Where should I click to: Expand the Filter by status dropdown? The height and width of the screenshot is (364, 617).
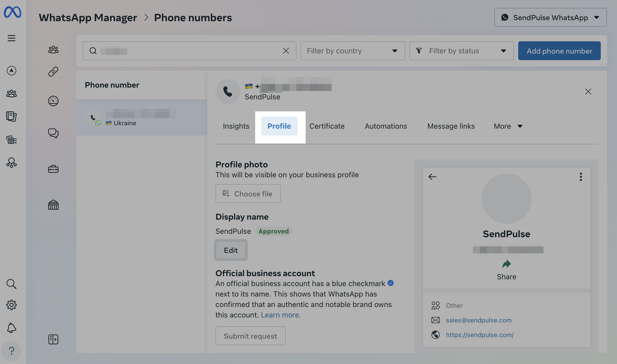(x=462, y=51)
